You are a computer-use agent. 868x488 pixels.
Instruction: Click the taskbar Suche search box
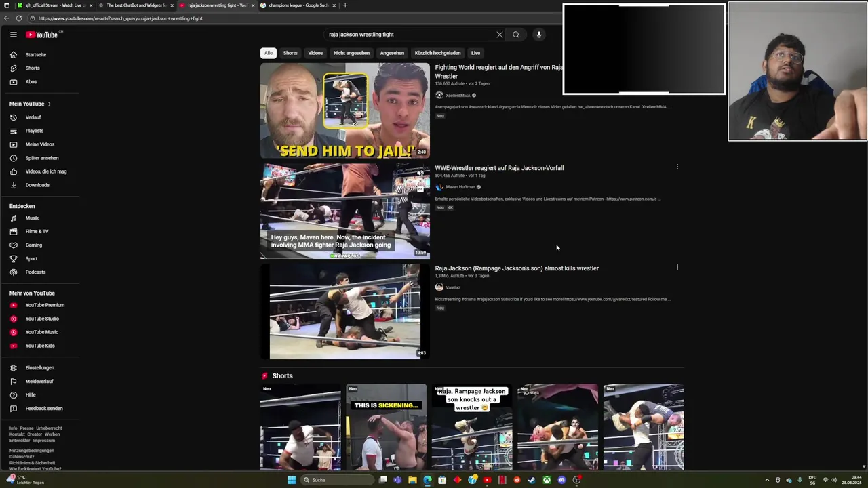(x=338, y=480)
